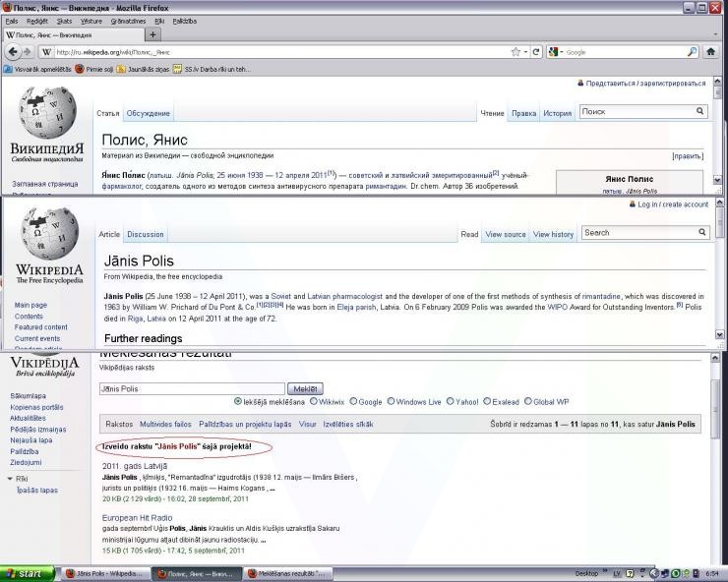
Task: Click the Home icon in the toolbar
Action: [x=711, y=52]
